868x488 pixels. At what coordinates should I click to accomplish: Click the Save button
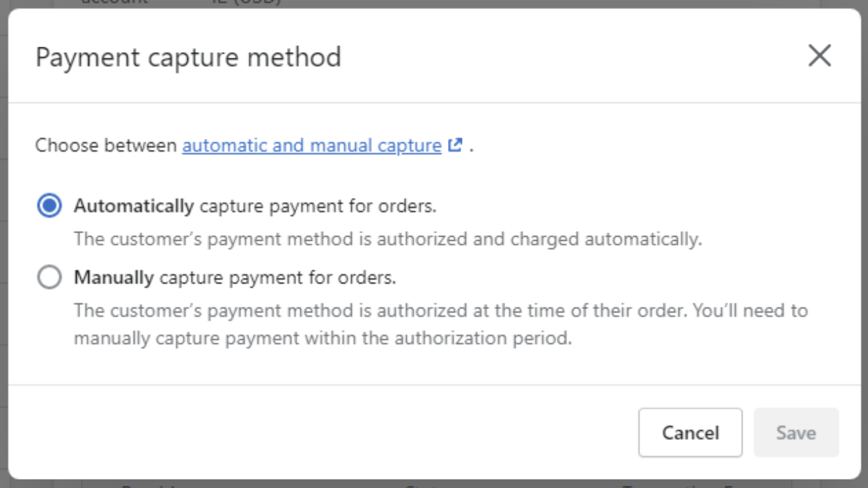pyautogui.click(x=796, y=432)
